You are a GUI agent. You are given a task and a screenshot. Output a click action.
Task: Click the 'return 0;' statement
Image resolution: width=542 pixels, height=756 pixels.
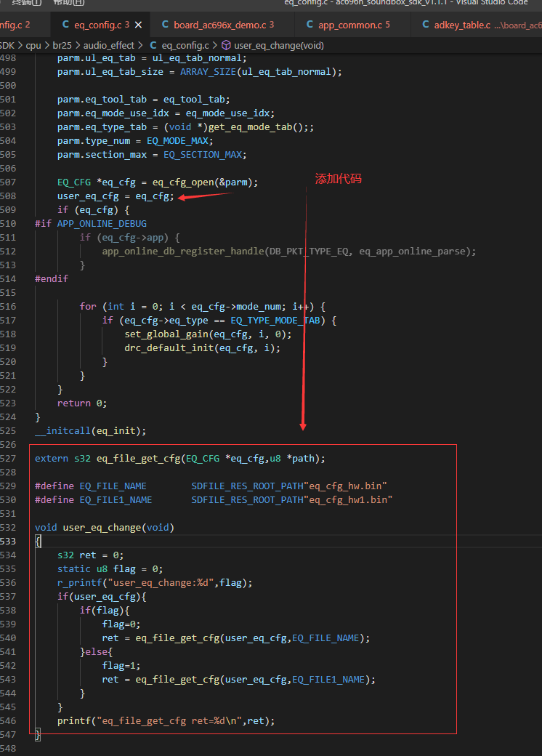click(x=82, y=403)
